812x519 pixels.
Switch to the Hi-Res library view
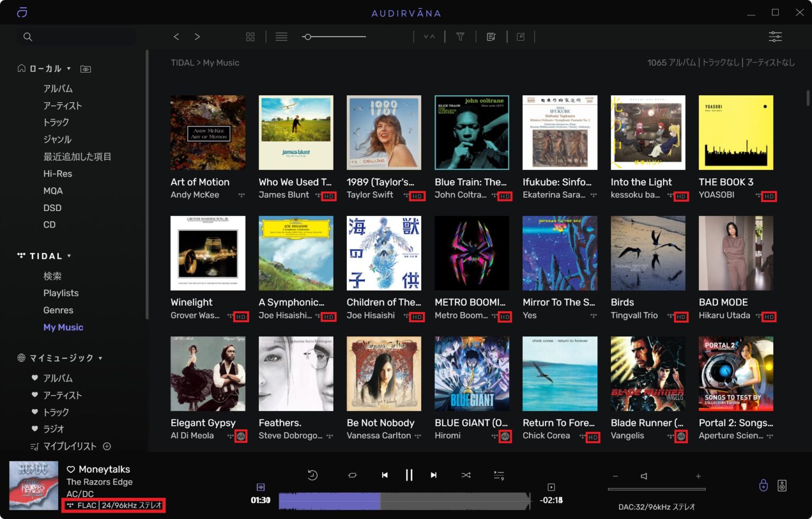[57, 174]
